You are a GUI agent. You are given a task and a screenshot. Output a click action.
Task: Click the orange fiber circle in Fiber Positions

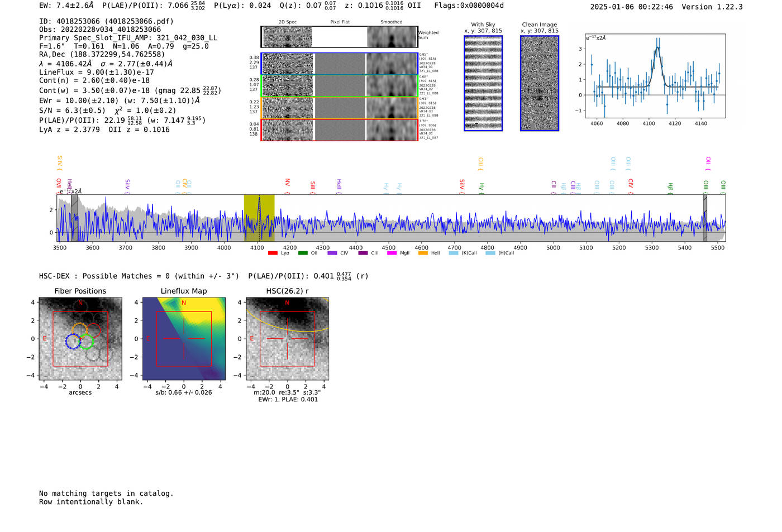(80, 330)
